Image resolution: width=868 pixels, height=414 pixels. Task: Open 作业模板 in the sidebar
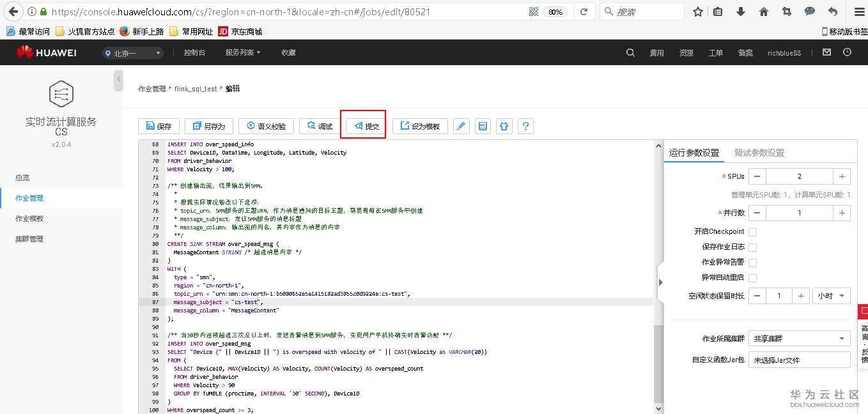coord(29,218)
